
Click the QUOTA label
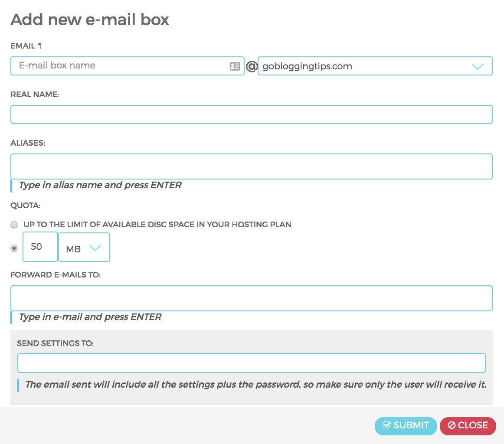[x=26, y=206]
